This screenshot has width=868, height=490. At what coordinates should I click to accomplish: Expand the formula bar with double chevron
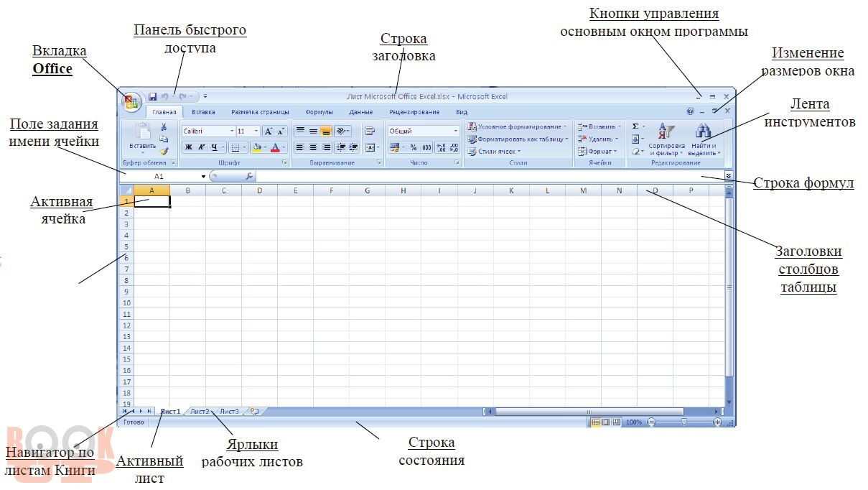pos(729,175)
